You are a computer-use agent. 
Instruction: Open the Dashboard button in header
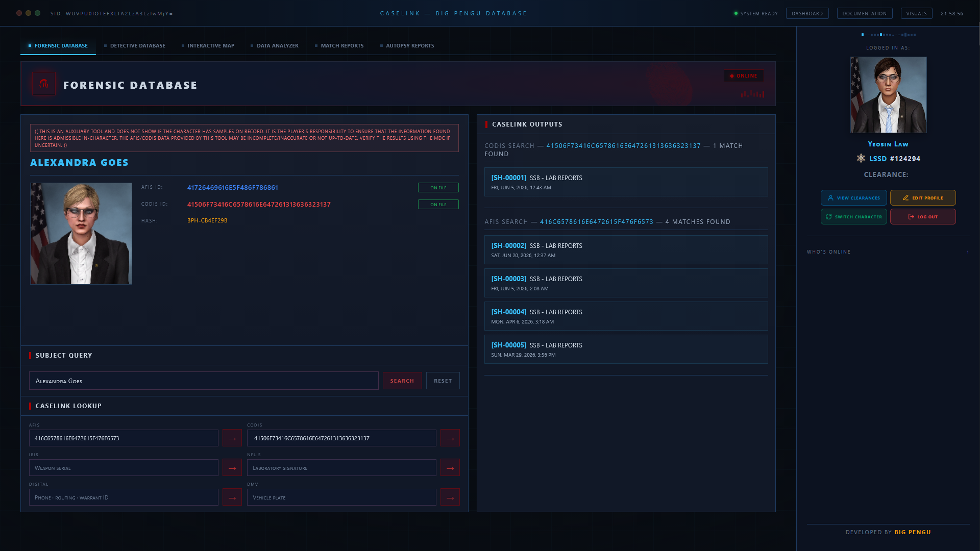tap(807, 14)
